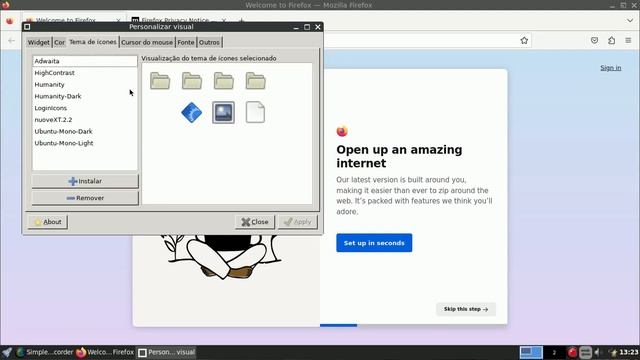Select the Adwaita icon theme
This screenshot has height=360, width=640.
[x=85, y=61]
